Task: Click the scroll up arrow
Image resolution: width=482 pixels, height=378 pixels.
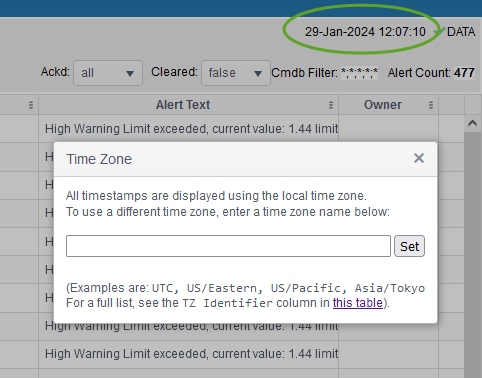Action: point(472,123)
